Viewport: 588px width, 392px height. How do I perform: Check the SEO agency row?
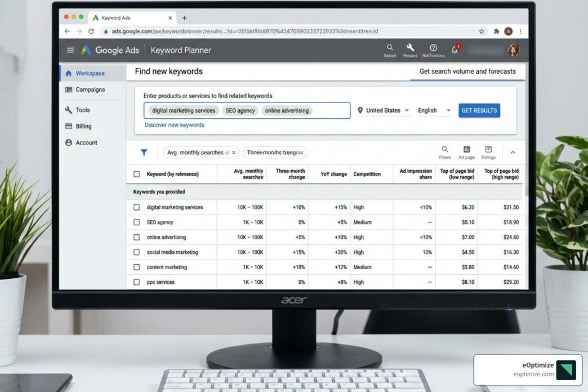(x=136, y=222)
